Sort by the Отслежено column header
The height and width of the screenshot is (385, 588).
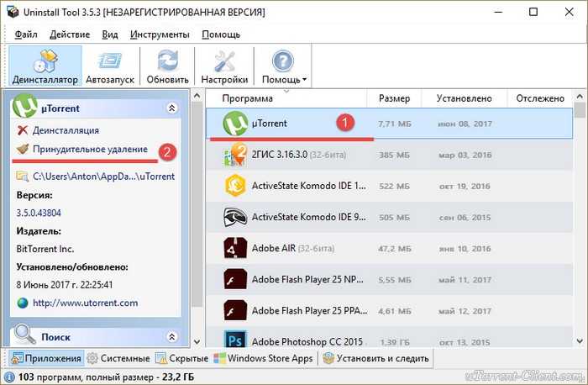pos(540,98)
